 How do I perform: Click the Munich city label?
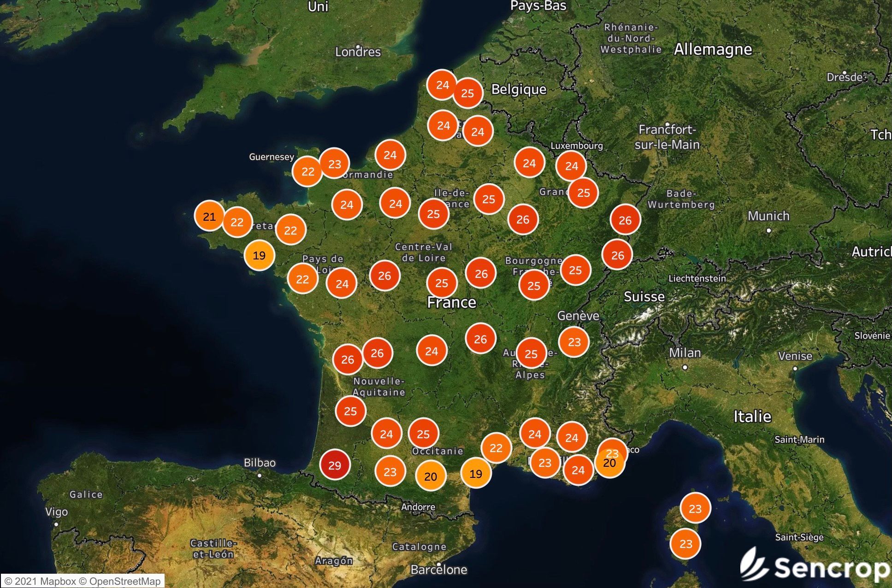tap(768, 216)
